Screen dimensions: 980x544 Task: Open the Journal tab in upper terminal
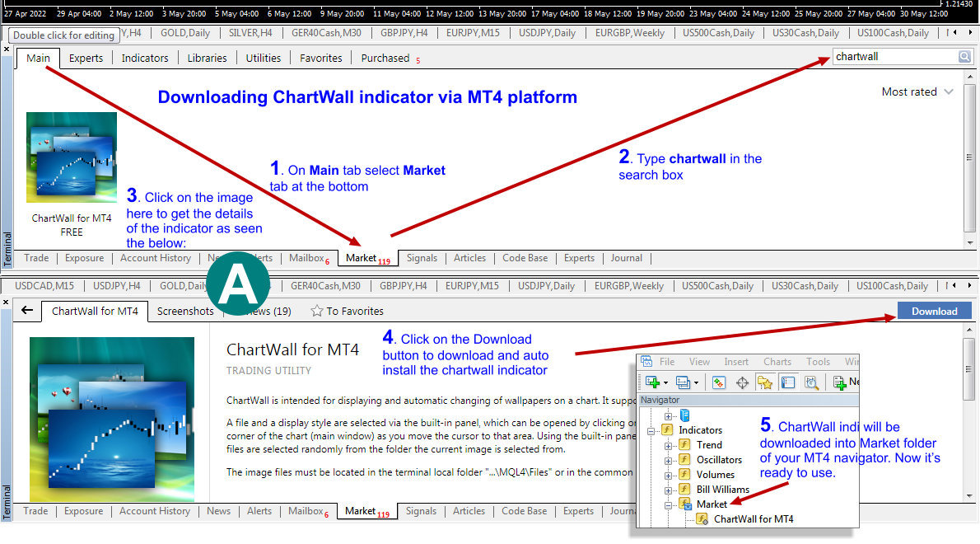[x=626, y=258]
